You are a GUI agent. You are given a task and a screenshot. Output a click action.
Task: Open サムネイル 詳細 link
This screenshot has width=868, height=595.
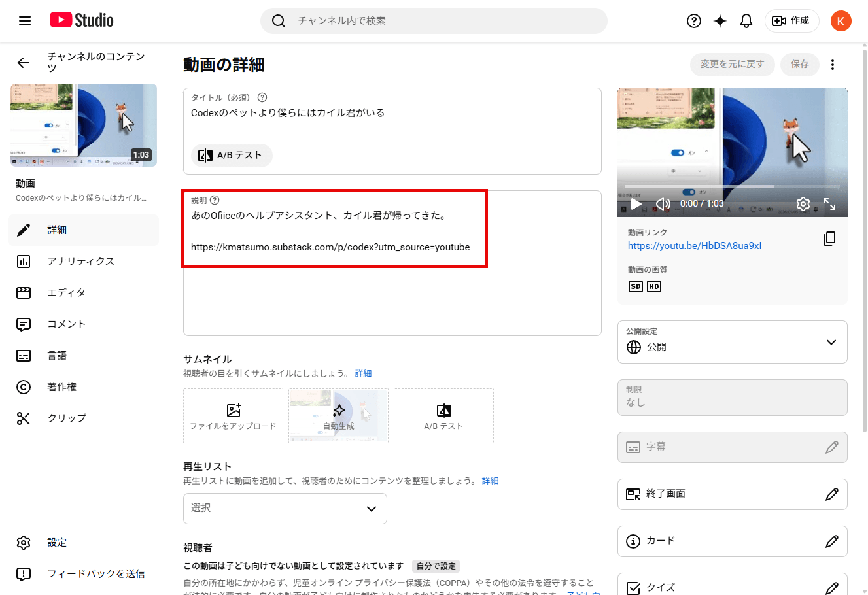point(363,373)
